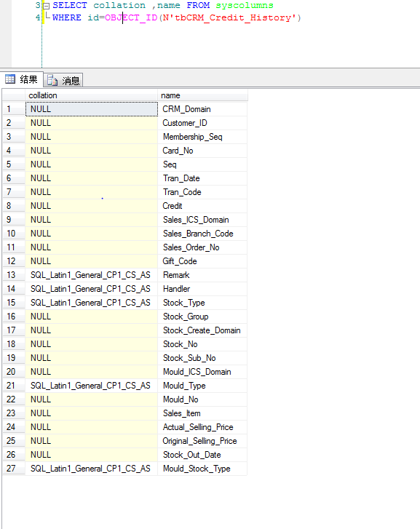The height and width of the screenshot is (529, 420).
Task: Select collation cell for Mould_Type row
Action: pos(91,386)
